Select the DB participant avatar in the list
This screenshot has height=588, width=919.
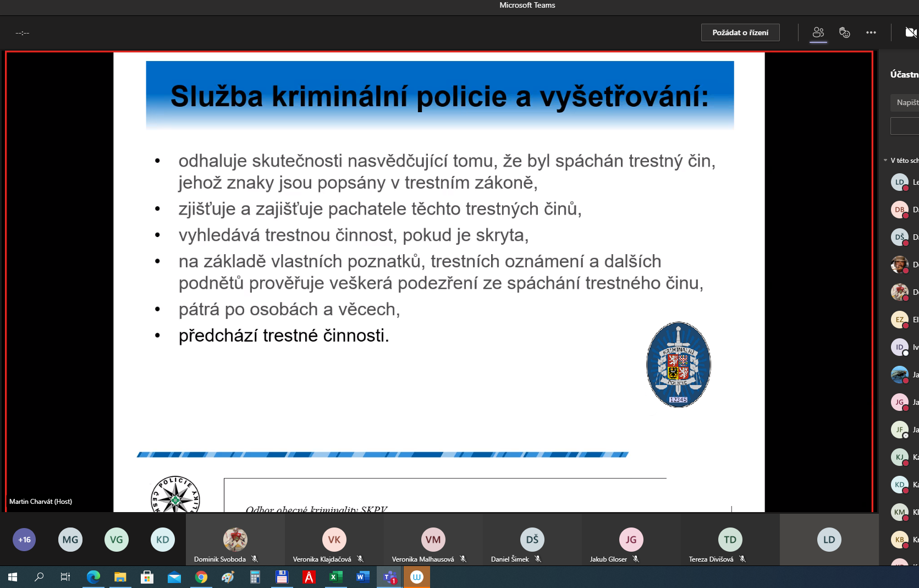(900, 210)
